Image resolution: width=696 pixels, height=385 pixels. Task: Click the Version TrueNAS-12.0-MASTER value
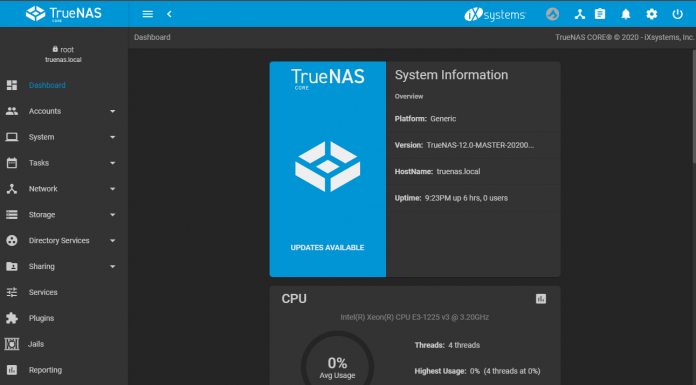click(480, 145)
